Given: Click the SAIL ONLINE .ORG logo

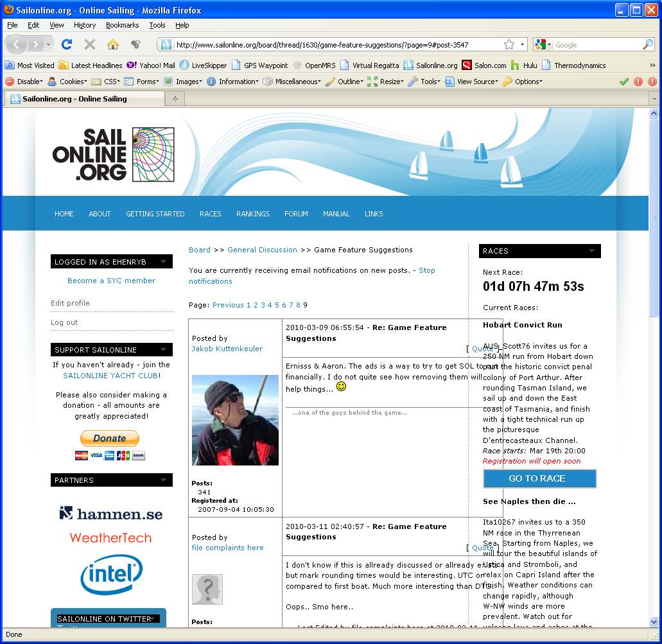Looking at the screenshot, I should [x=113, y=155].
